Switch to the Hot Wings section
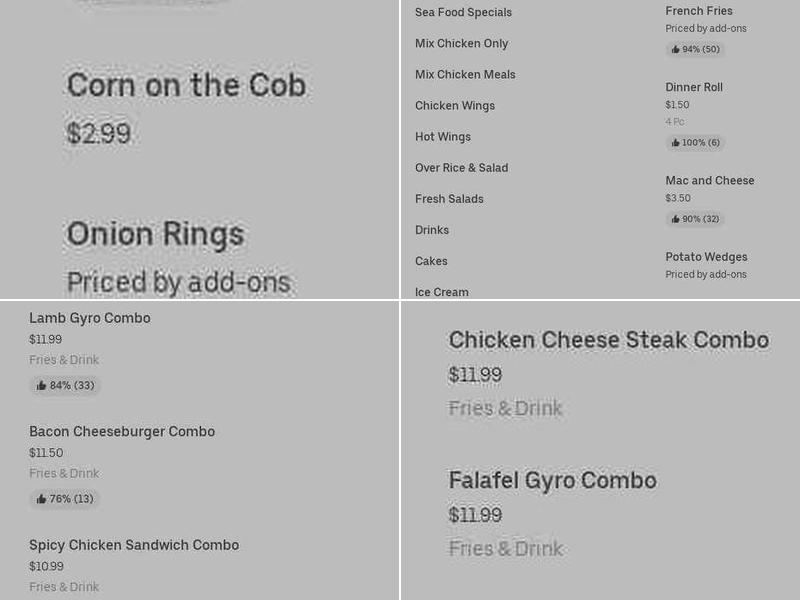Image resolution: width=800 pixels, height=600 pixels. pyautogui.click(x=442, y=136)
